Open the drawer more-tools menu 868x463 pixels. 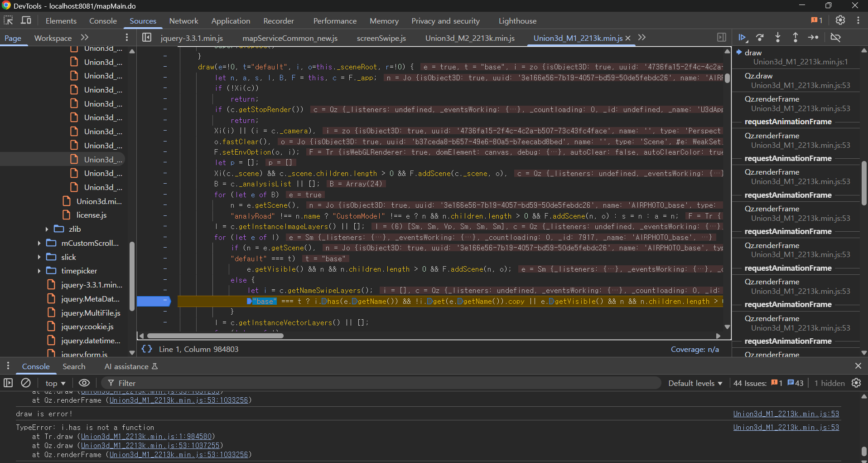8,366
